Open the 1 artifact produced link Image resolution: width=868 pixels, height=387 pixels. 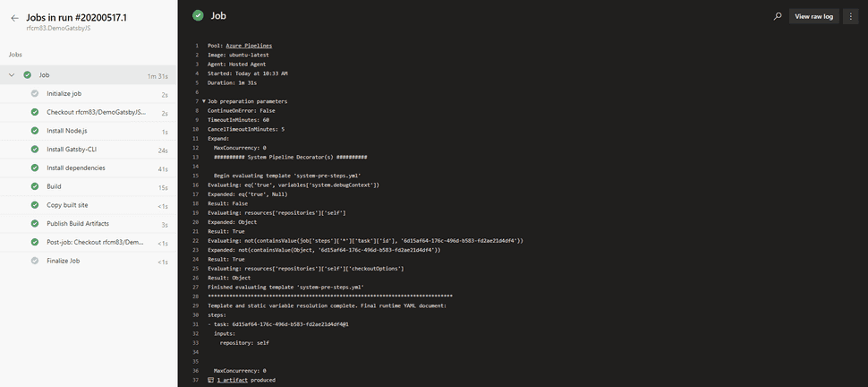[x=246, y=380]
